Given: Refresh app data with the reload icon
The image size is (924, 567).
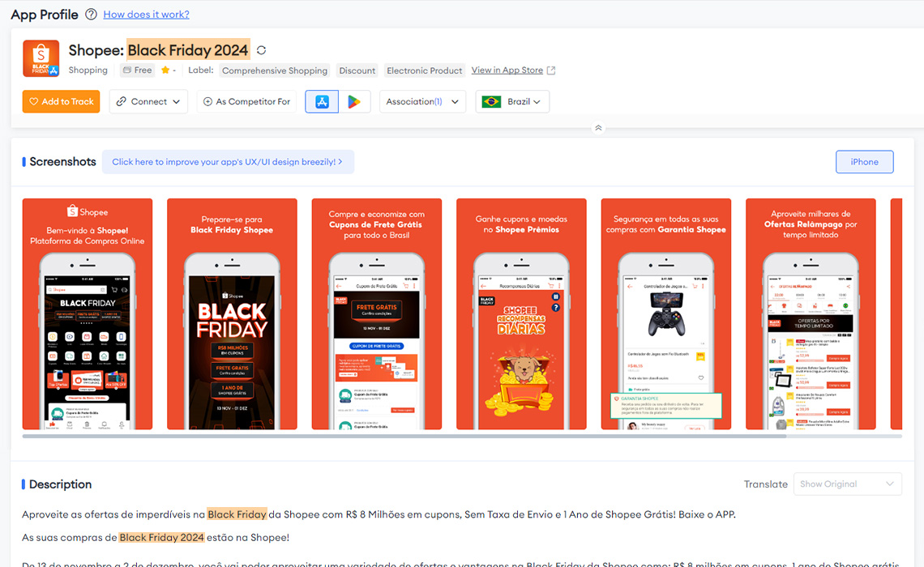Looking at the screenshot, I should pyautogui.click(x=262, y=51).
